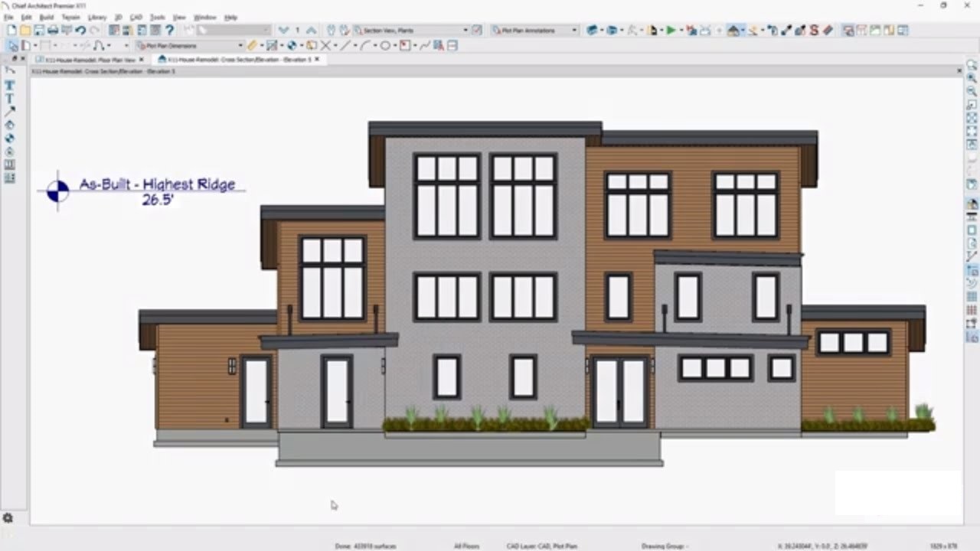Expand the arrow beside the Circle tool

click(395, 45)
